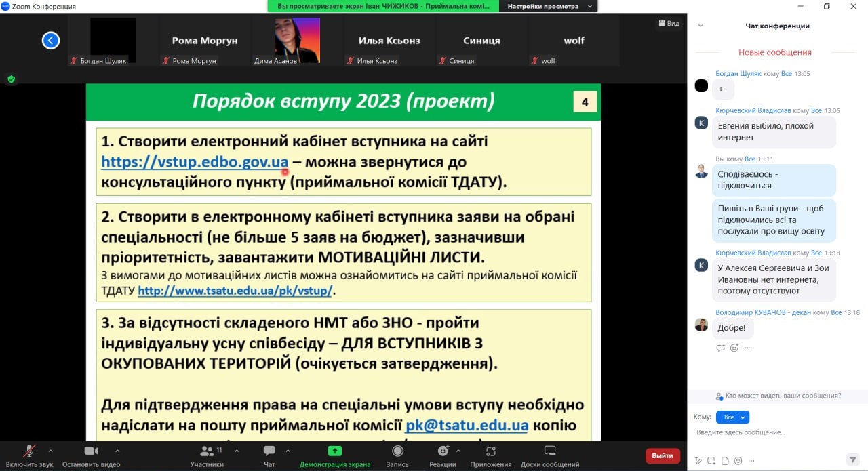Click Богдан Шуляк sender name in chat
Screen dimensions: 868x471
[x=738, y=73]
